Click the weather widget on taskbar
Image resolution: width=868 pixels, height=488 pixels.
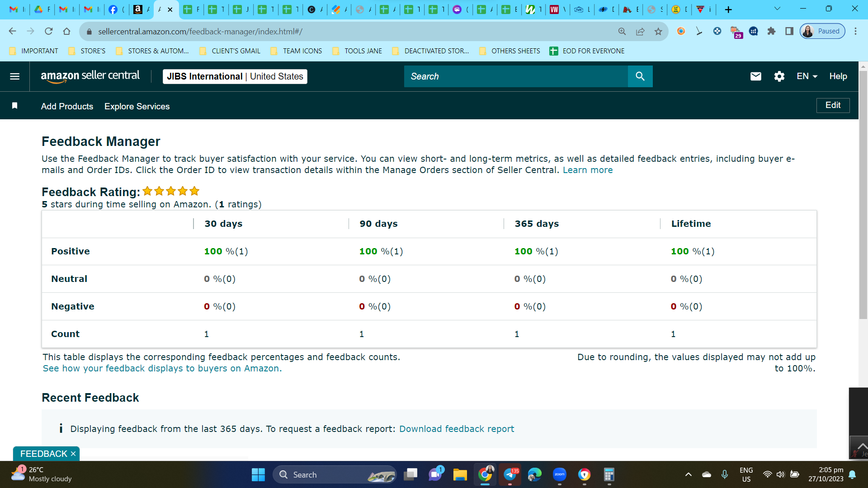(x=42, y=474)
